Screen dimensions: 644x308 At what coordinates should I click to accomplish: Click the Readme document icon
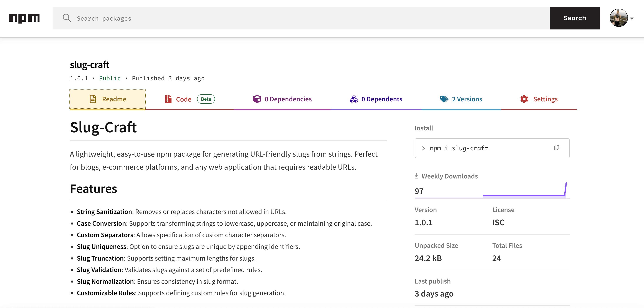pos(93,99)
